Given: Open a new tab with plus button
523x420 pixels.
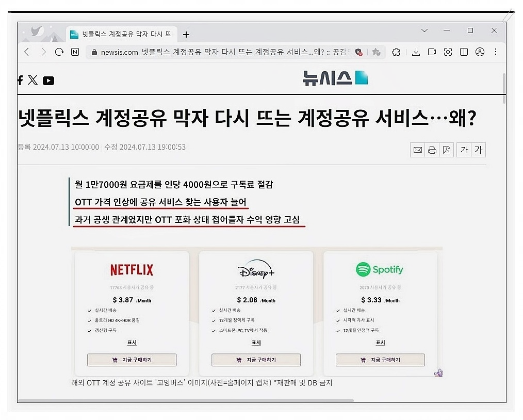Looking at the screenshot, I should coord(186,35).
